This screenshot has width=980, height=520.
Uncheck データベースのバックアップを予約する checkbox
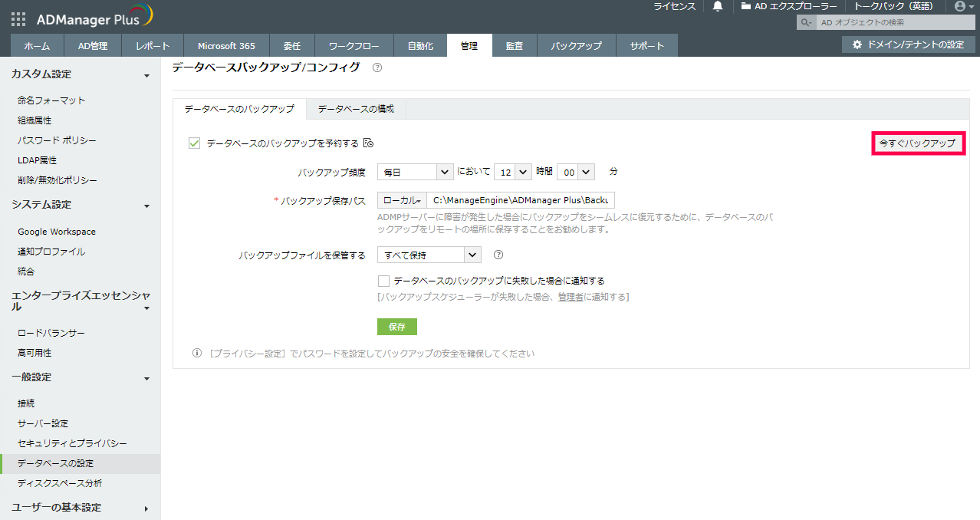pyautogui.click(x=194, y=143)
